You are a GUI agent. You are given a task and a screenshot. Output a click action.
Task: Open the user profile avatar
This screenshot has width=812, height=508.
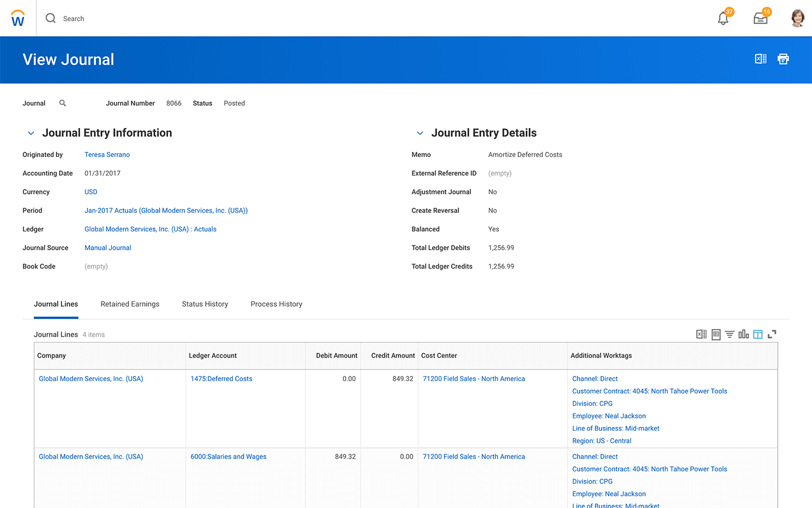(x=797, y=19)
